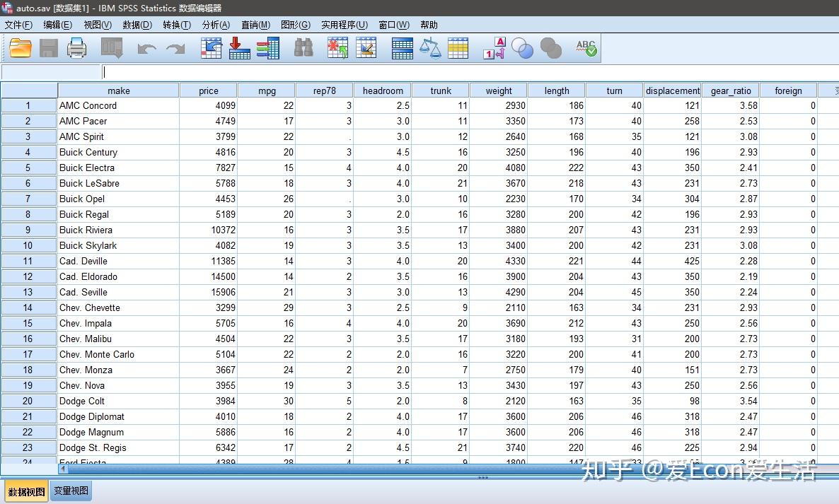Open the Split File tool
The width and height of the screenshot is (839, 504).
click(x=402, y=48)
